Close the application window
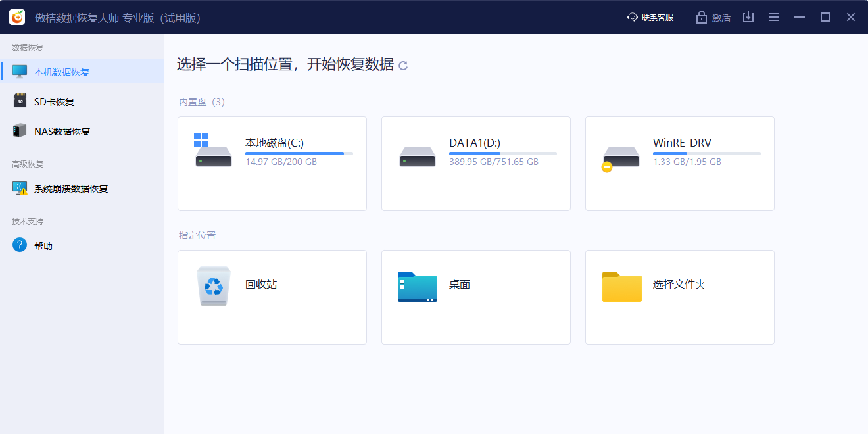The height and width of the screenshot is (434, 868). 851,17
